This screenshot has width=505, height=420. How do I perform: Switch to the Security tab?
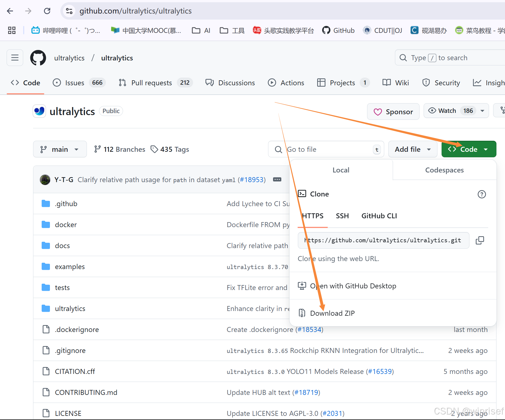click(441, 83)
